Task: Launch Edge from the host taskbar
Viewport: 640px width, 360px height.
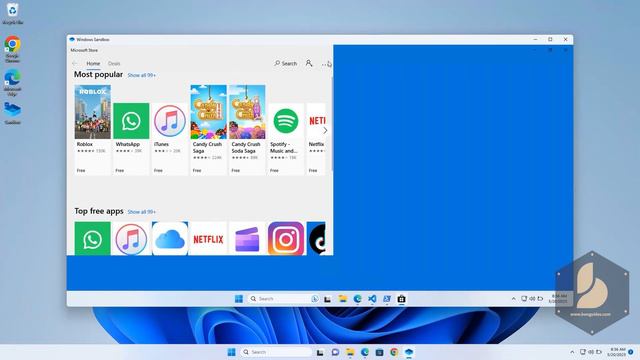Action: click(364, 352)
